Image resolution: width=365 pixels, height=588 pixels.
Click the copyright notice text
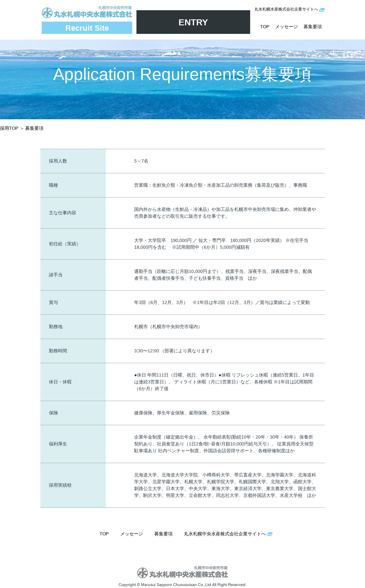pos(182,585)
